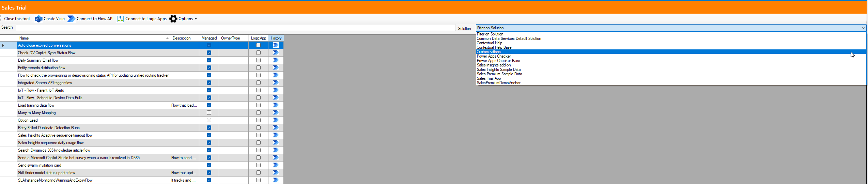The image size is (868, 184).
Task: Pick Sales insights add-on solution
Action: pyautogui.click(x=671, y=65)
